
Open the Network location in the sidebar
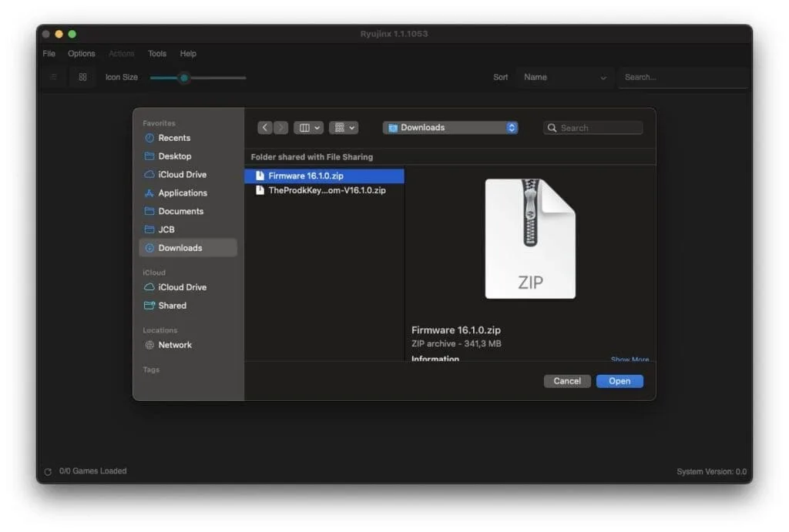pyautogui.click(x=176, y=345)
